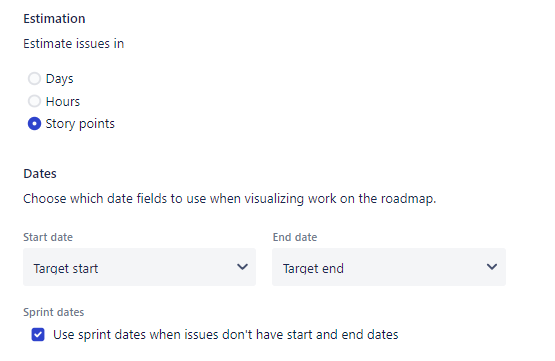Select the Story points radio button
Viewport: 555px width, 361px height.
pos(34,124)
